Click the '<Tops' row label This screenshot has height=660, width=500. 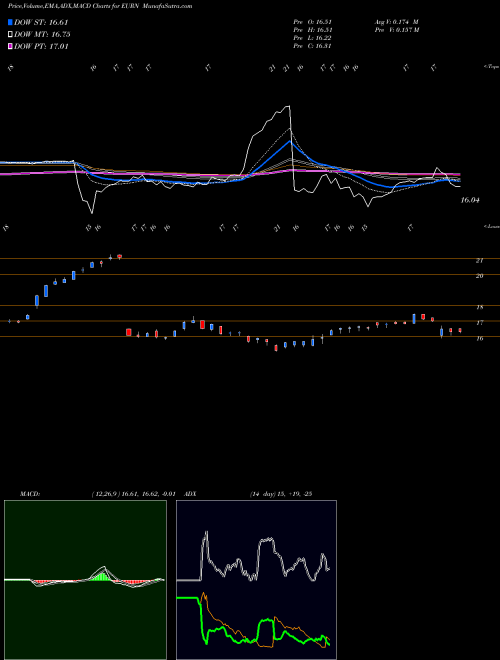491,67
